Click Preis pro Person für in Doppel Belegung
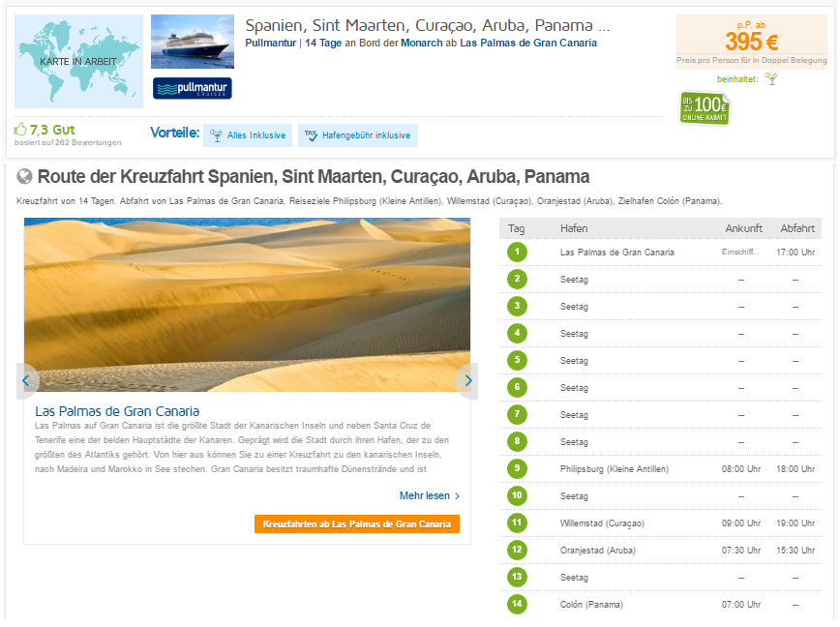Screen dimensions: 840x627 (752, 61)
